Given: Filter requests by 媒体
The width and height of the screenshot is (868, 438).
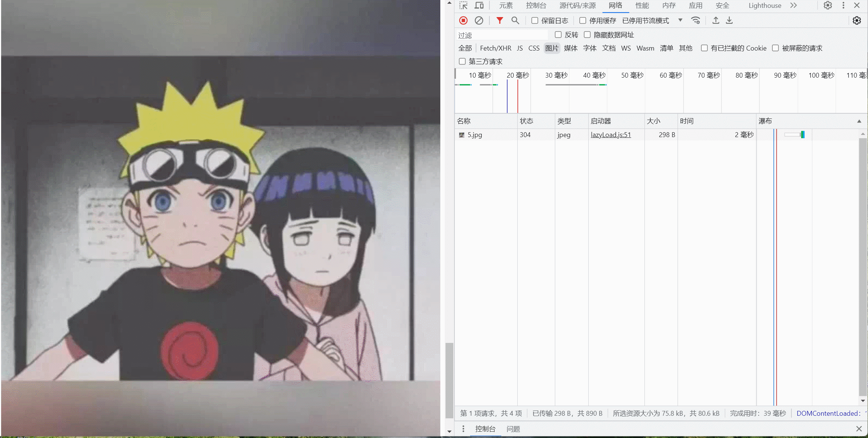Looking at the screenshot, I should (x=571, y=48).
